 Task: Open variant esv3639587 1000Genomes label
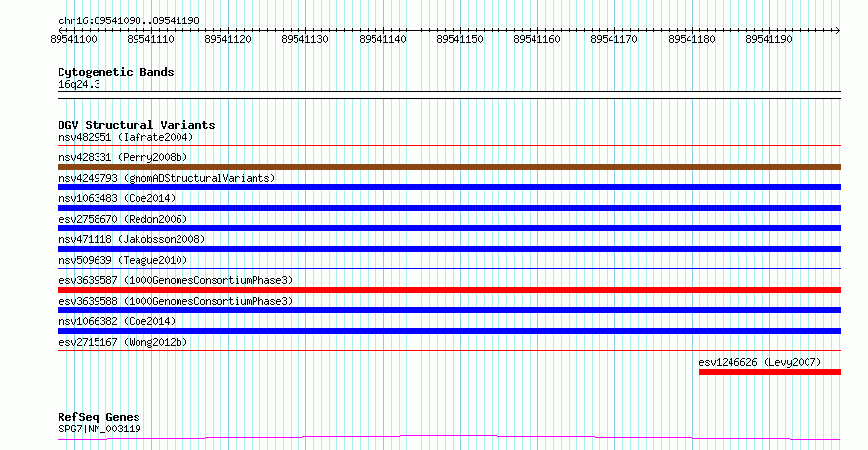click(x=176, y=280)
